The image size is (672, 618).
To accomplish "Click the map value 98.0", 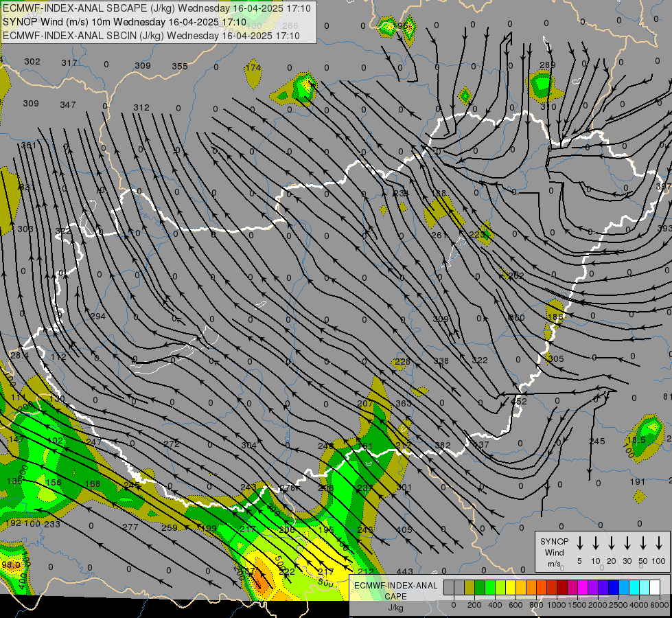I will pos(11,565).
